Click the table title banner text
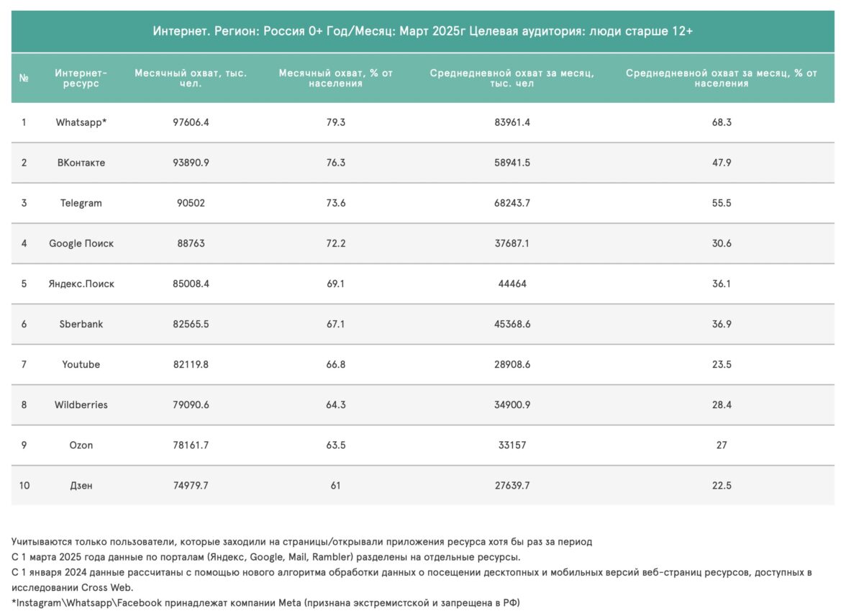846x616 pixels. [423, 32]
